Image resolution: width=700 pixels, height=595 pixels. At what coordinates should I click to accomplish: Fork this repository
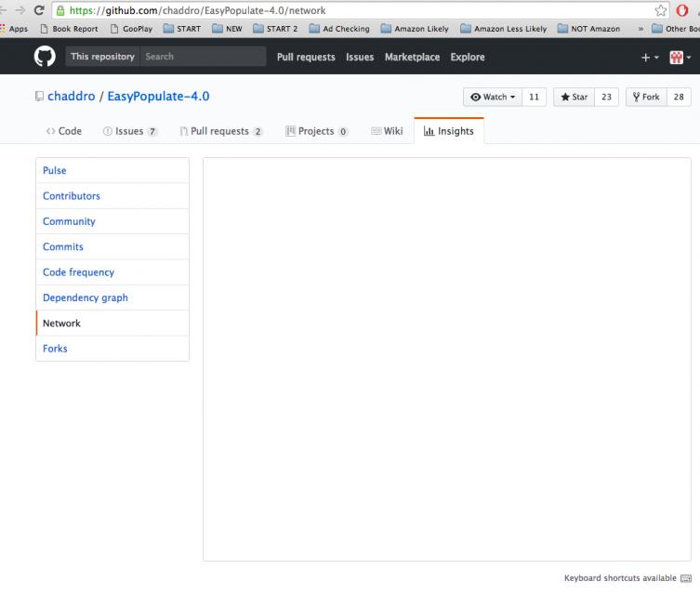646,97
